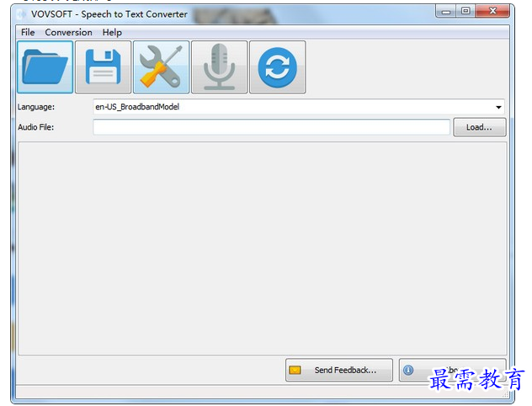The width and height of the screenshot is (532, 406).
Task: Run conversion with blue refresh icon
Action: pyautogui.click(x=277, y=67)
